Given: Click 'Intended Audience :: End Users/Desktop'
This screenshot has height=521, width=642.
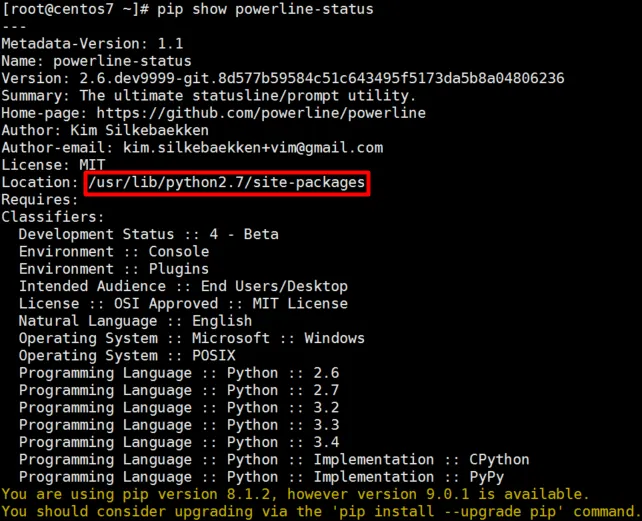Looking at the screenshot, I should point(183,286).
